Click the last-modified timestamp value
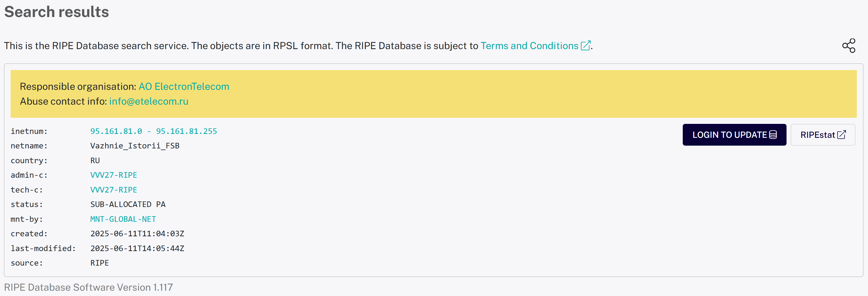868x296 pixels. pyautogui.click(x=137, y=249)
